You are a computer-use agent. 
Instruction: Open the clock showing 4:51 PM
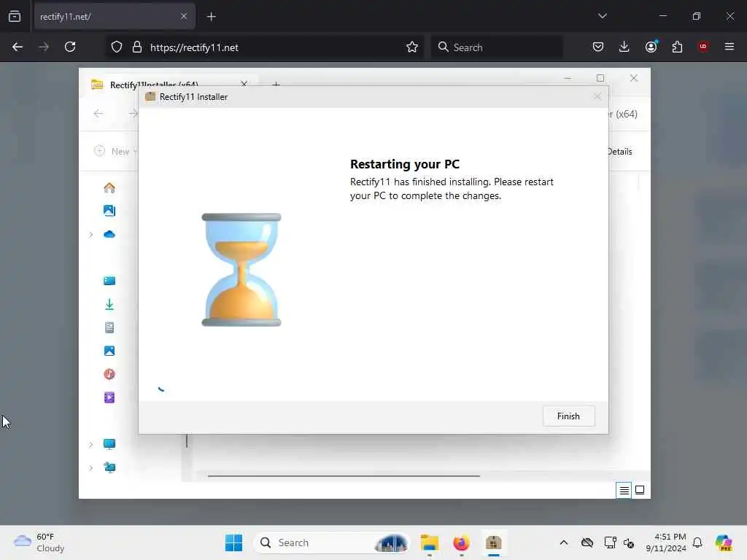[666, 542]
